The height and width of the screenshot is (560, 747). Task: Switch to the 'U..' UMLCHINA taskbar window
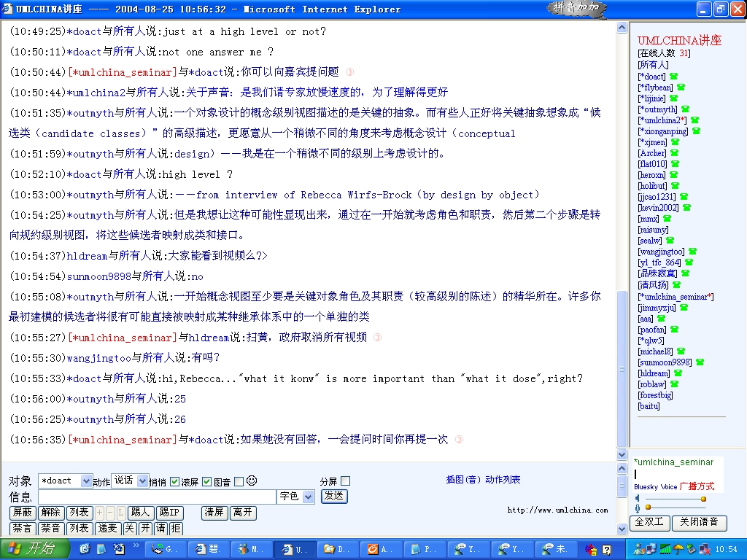(296, 550)
